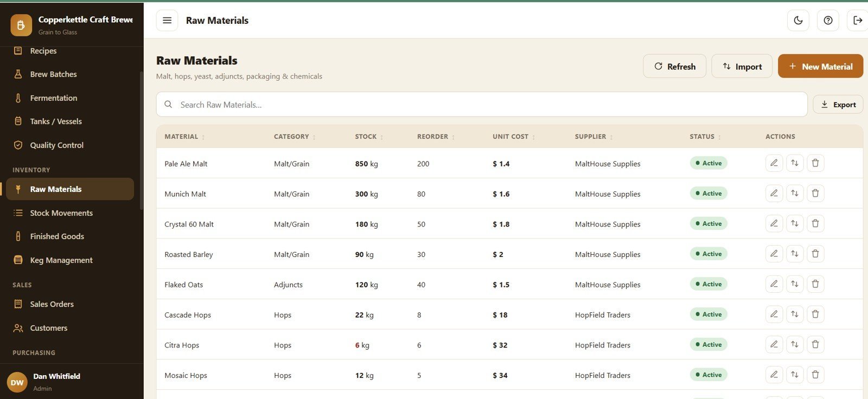Viewport: 868px width, 399px height.
Task: Edit Flaked Oats entry
Action: point(774,284)
